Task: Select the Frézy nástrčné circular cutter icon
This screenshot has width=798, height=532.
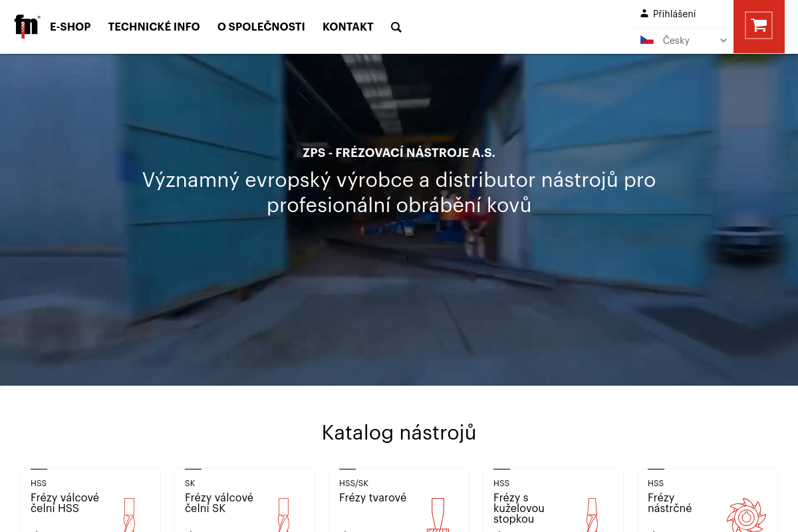Action: point(747,515)
